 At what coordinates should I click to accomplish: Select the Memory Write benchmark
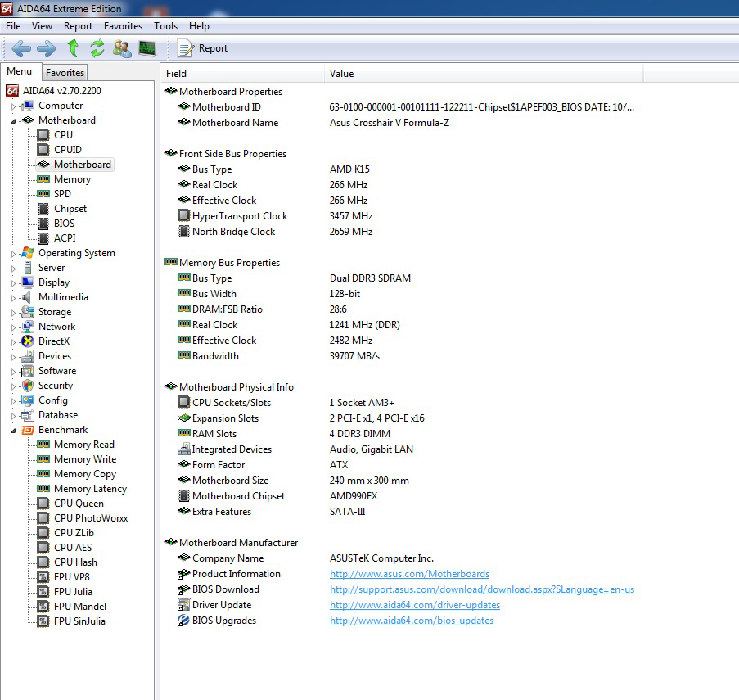85,459
